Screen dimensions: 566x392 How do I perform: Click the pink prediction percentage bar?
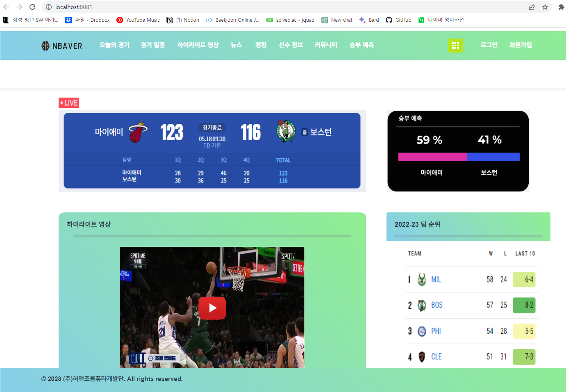click(x=432, y=157)
